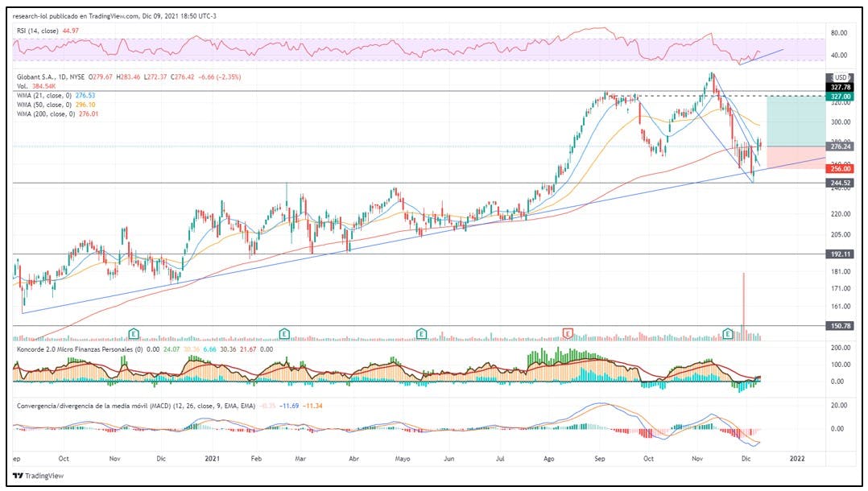Click the earnings E marker in May 2021
Viewport: 868px width, 491px height.
[x=421, y=333]
